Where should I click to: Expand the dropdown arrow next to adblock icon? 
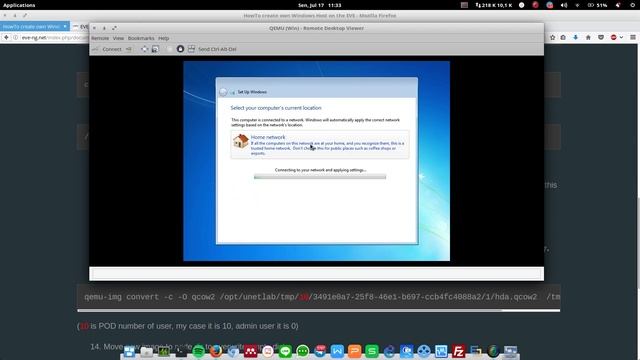click(621, 38)
